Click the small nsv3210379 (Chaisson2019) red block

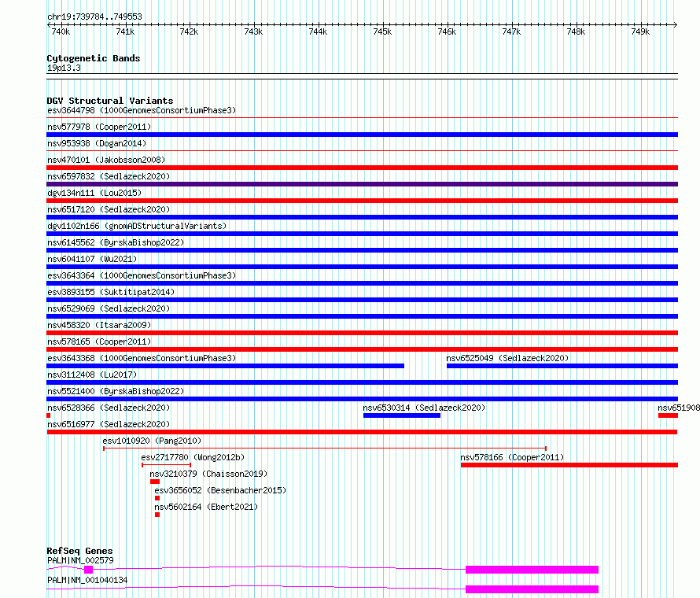pyautogui.click(x=155, y=482)
